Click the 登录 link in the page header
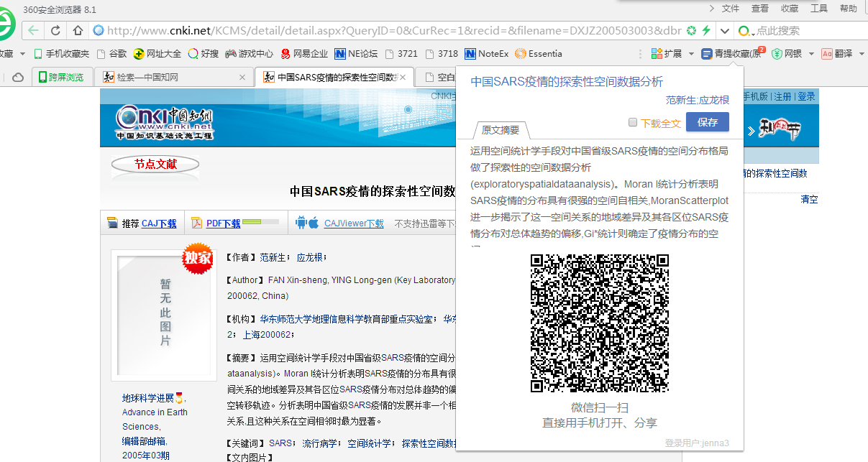 (x=806, y=96)
